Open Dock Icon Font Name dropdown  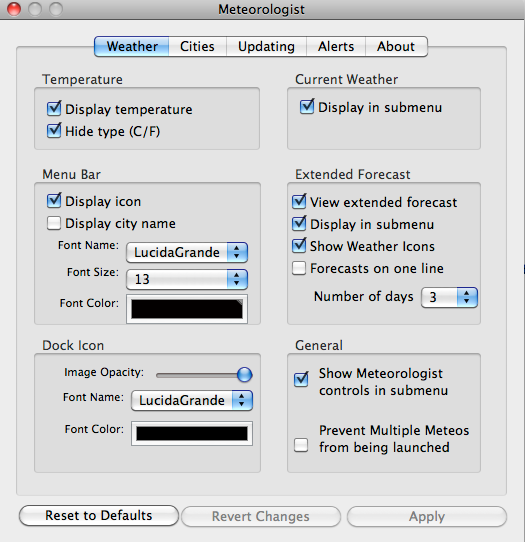[x=192, y=400]
